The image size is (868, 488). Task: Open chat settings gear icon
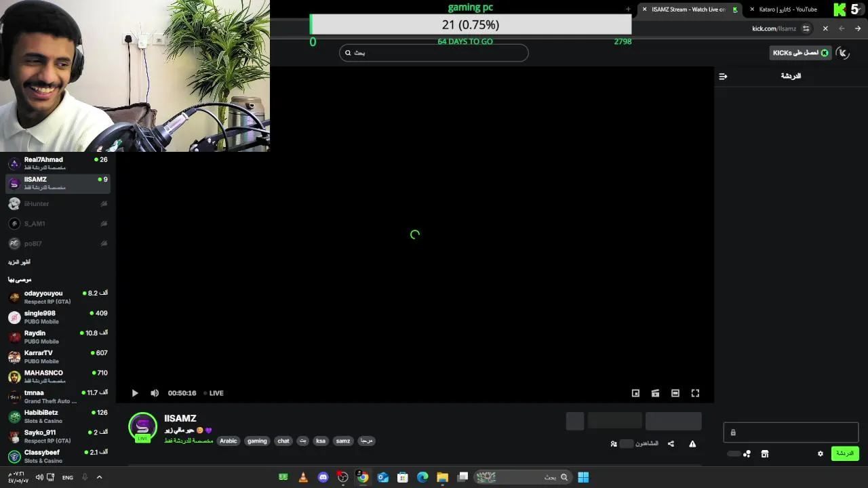click(820, 454)
